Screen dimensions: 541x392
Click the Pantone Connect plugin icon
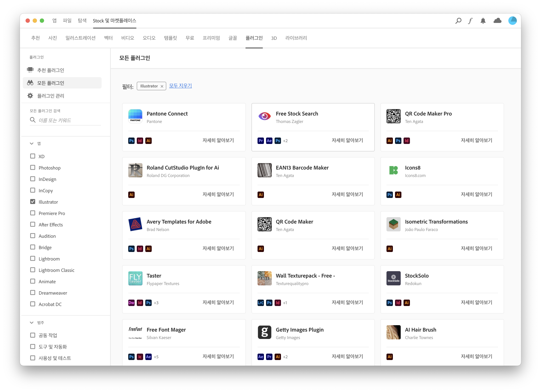click(135, 116)
